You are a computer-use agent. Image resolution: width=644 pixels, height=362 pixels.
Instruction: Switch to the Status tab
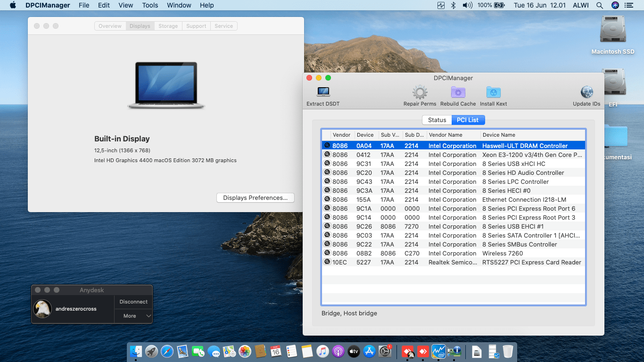[x=437, y=120]
